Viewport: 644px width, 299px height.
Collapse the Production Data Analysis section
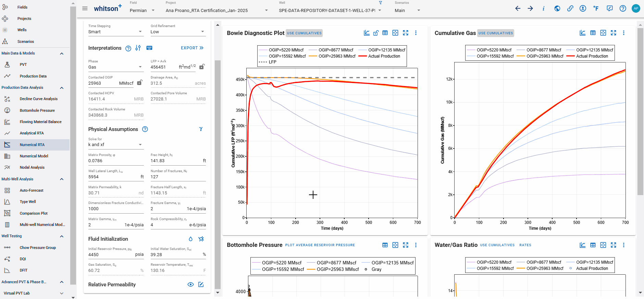point(62,88)
